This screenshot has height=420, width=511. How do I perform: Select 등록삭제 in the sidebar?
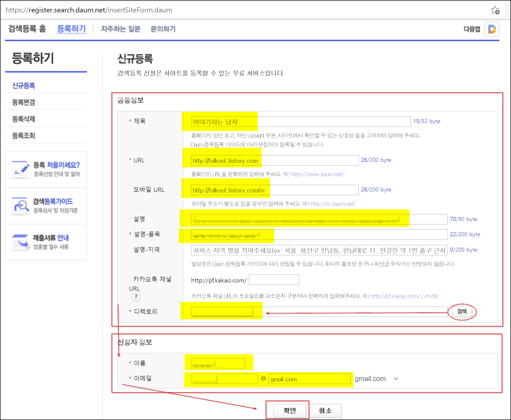24,119
